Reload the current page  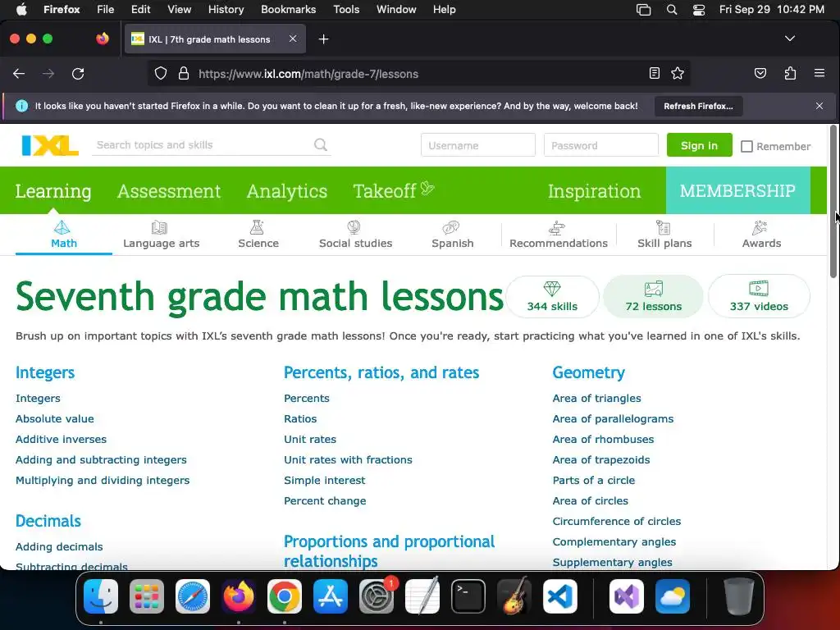point(78,74)
